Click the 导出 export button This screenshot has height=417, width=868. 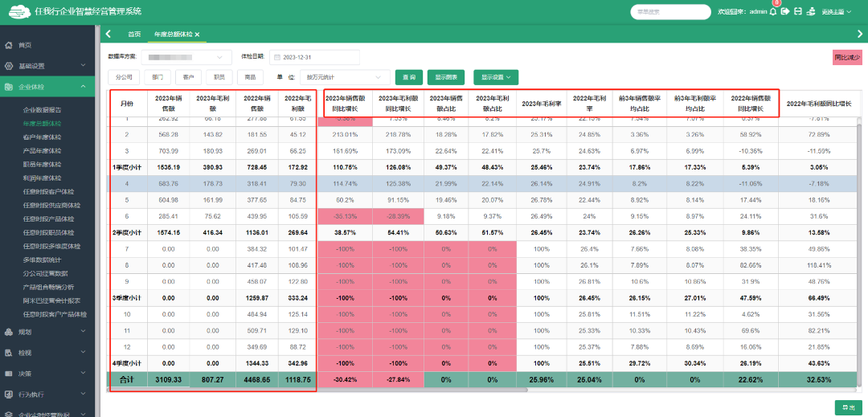click(848, 407)
